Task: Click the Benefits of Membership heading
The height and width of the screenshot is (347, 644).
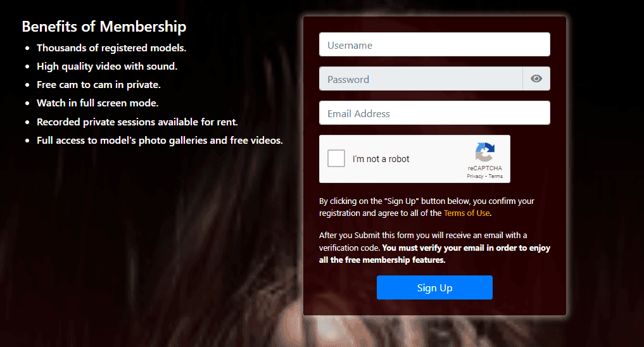Action: [104, 27]
